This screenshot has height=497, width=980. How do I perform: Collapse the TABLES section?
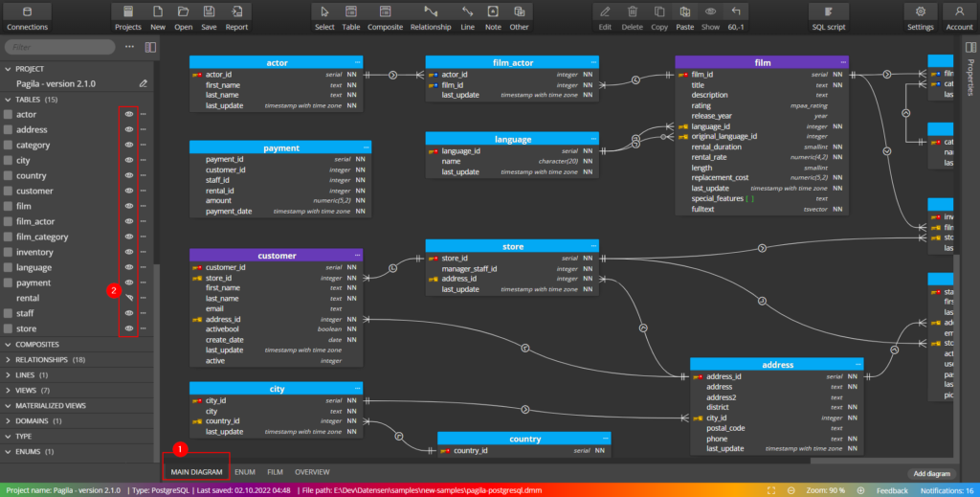(x=9, y=99)
